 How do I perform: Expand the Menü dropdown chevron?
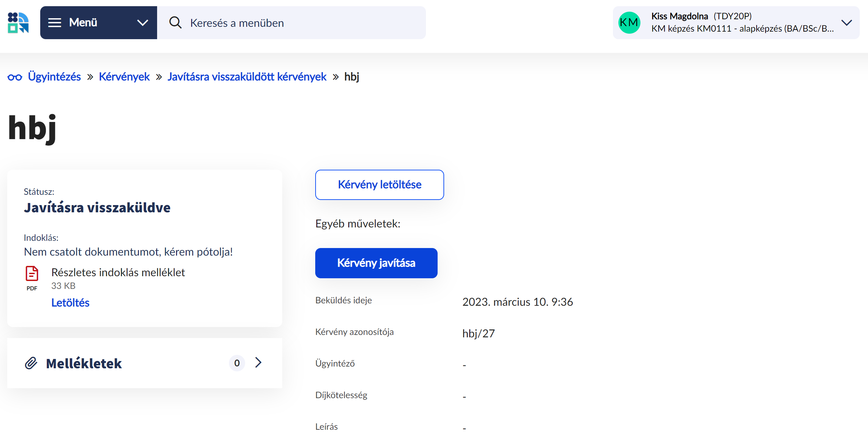pos(142,22)
